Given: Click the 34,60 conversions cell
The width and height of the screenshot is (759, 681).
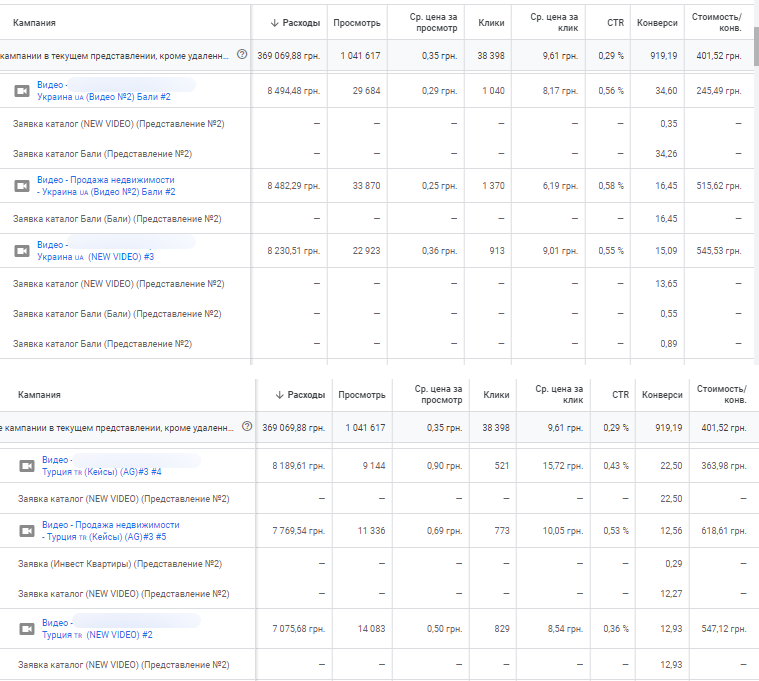Looking at the screenshot, I should [666, 91].
